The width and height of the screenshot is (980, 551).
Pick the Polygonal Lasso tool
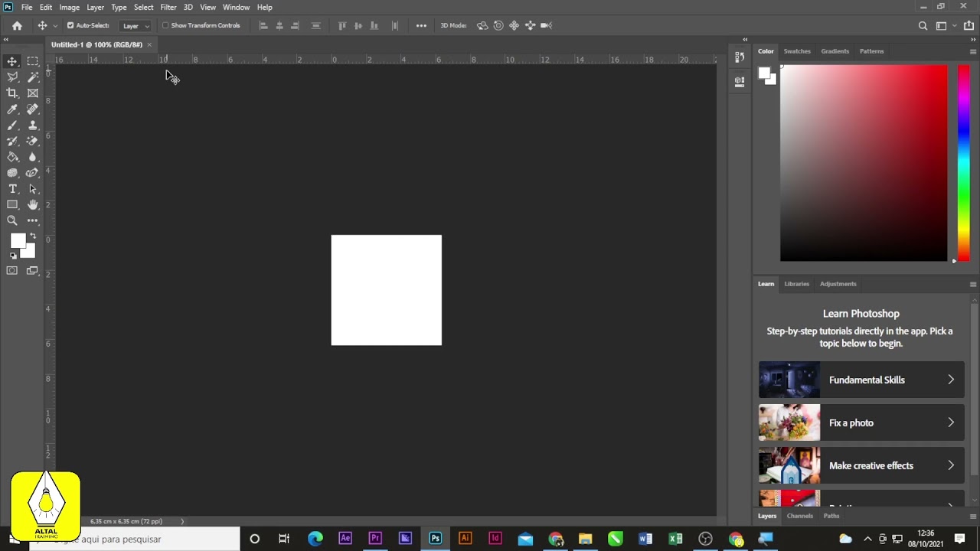12,77
